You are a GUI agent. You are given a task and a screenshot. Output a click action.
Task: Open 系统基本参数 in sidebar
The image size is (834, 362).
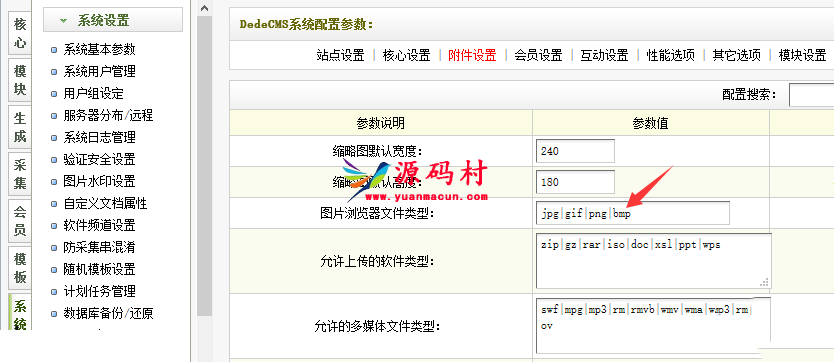pyautogui.click(x=99, y=49)
